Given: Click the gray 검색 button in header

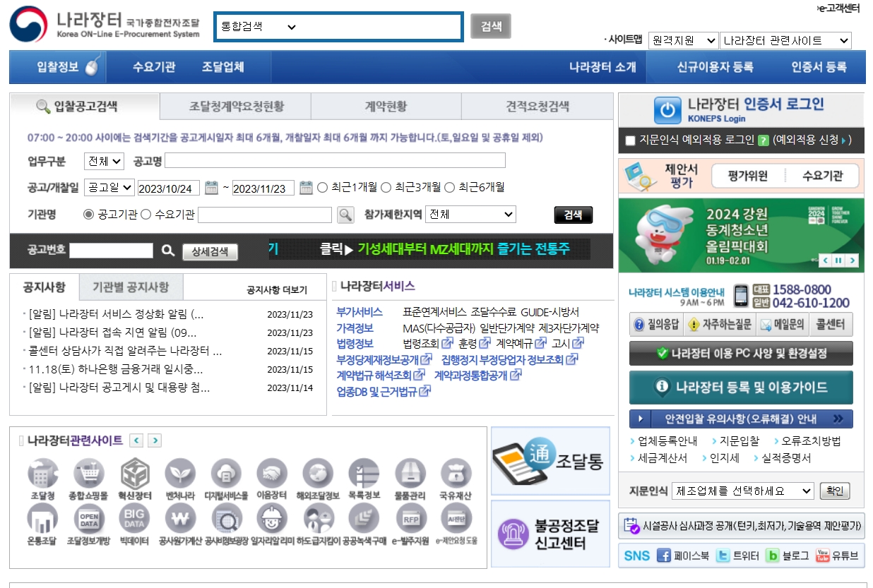Looking at the screenshot, I should tap(491, 27).
